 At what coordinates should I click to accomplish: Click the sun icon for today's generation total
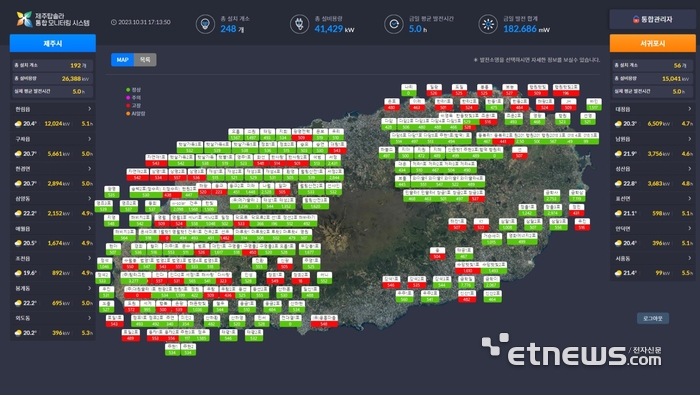(488, 24)
